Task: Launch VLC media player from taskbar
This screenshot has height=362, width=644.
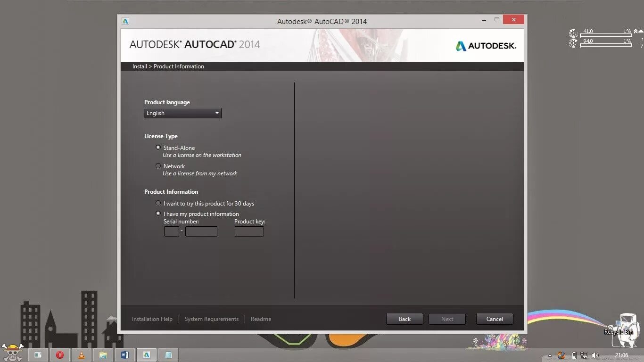Action: (82, 355)
